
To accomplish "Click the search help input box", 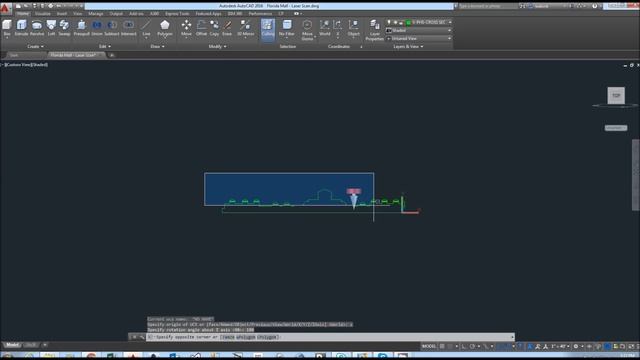I will tap(488, 6).
